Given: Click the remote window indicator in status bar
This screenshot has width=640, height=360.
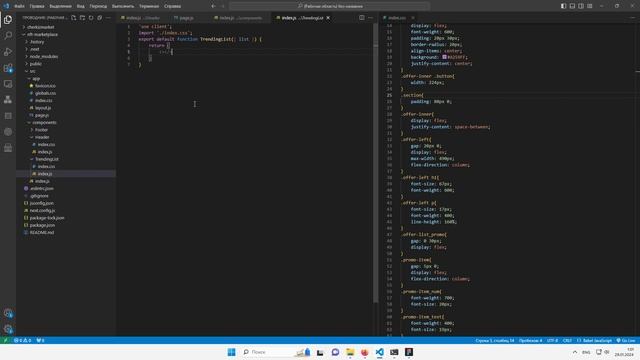Looking at the screenshot, I should [5, 340].
